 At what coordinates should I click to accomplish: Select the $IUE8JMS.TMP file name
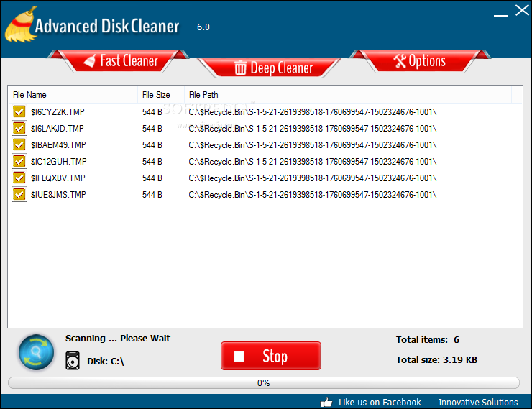(x=58, y=195)
